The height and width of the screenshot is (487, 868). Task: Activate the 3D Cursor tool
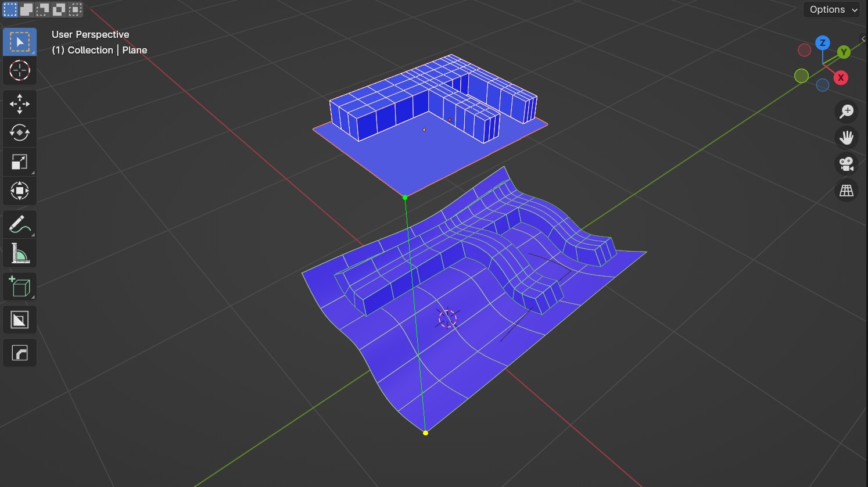pos(20,70)
